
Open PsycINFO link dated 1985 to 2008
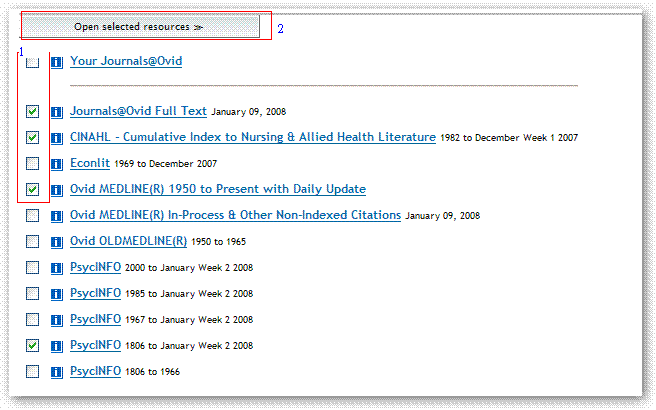pyautogui.click(x=95, y=293)
